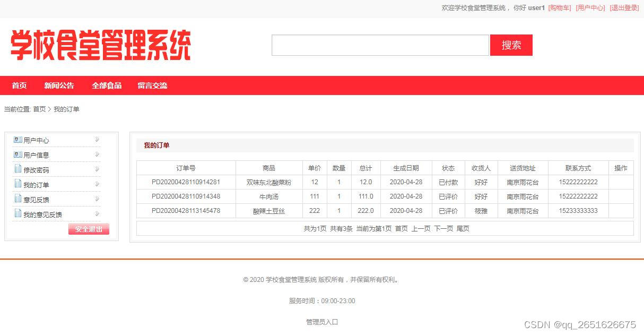Viewport: 644px width, 335px height.
Task: Click product 酸辣土豆丝
Action: (x=269, y=211)
